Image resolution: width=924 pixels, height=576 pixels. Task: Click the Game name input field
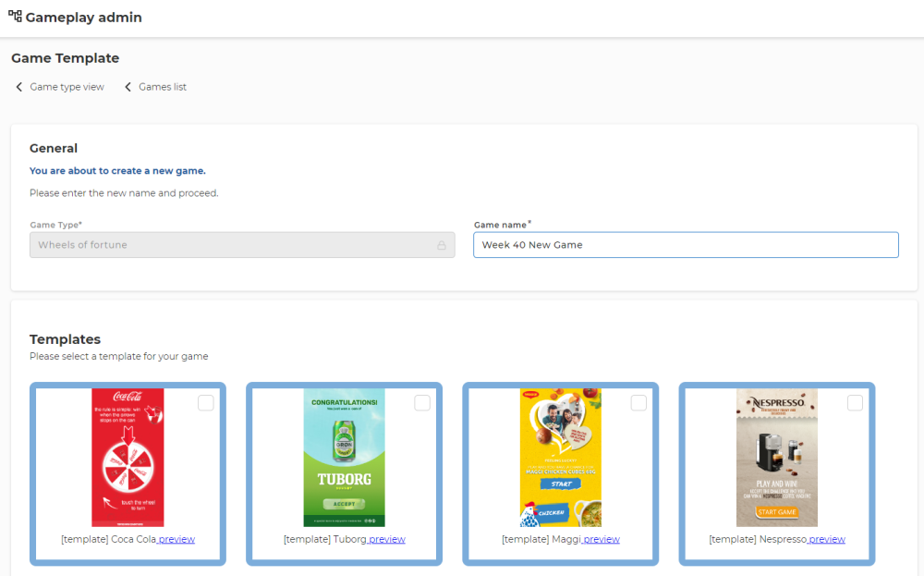click(x=686, y=245)
